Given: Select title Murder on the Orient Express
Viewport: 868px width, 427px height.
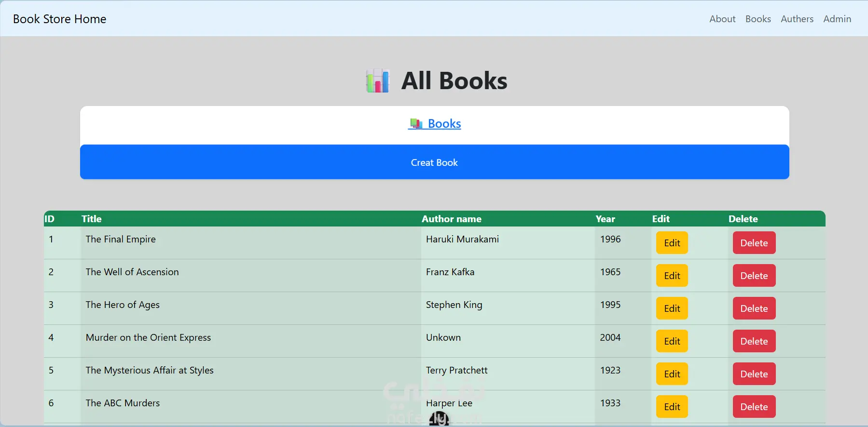Looking at the screenshot, I should click(148, 337).
